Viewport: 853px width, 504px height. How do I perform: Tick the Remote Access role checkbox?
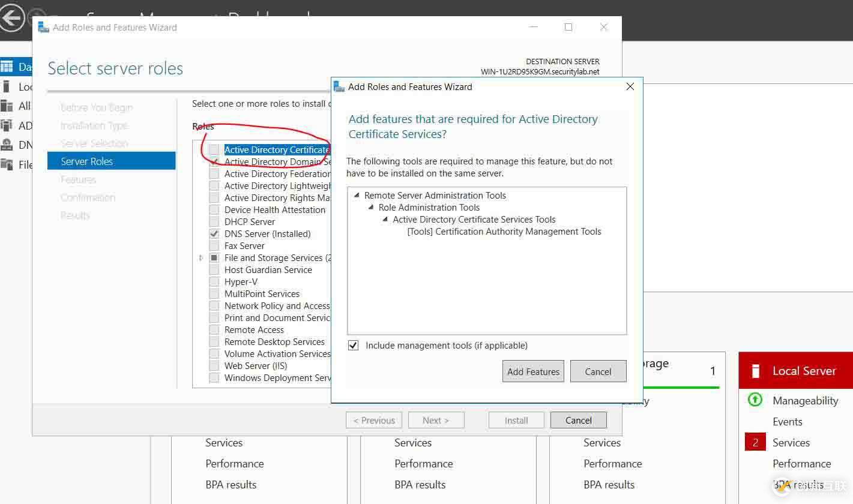pyautogui.click(x=214, y=330)
